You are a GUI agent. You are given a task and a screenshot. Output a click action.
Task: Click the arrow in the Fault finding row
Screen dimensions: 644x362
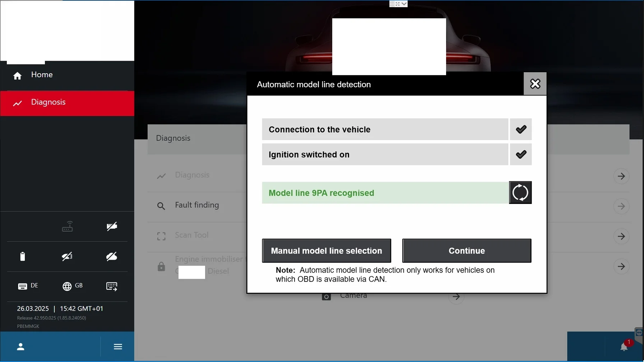621,206
